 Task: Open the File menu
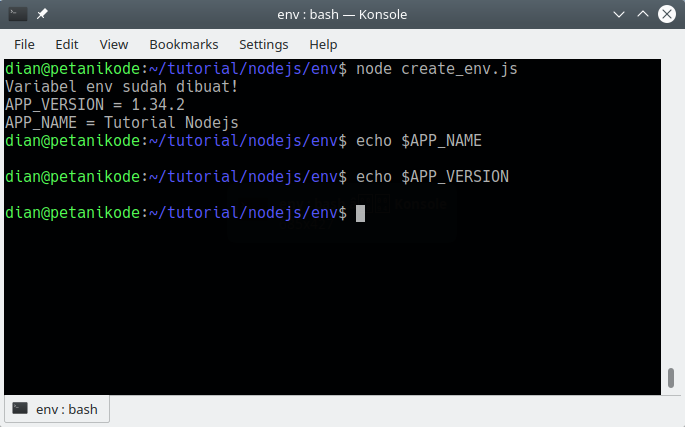coord(24,44)
